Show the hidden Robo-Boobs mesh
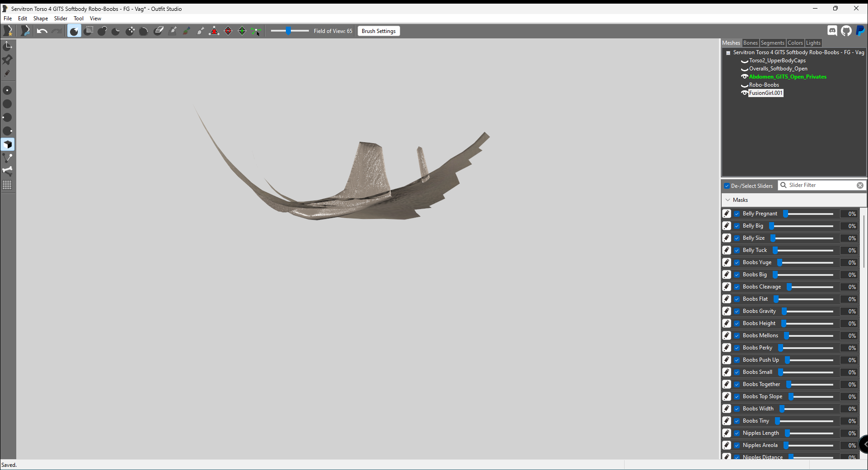Image resolution: width=868 pixels, height=470 pixels. pos(744,85)
